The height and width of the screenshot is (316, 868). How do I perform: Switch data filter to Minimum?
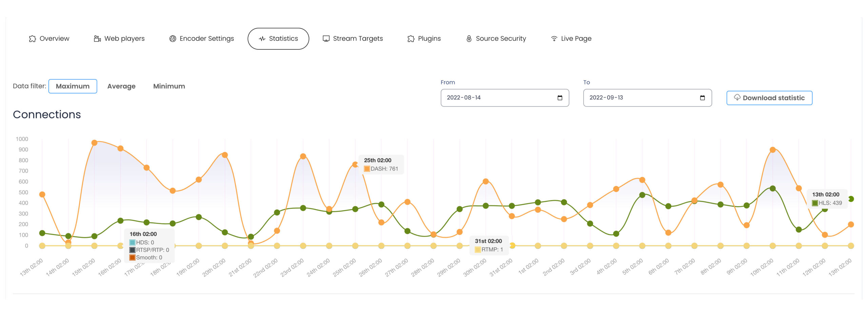pos(169,86)
